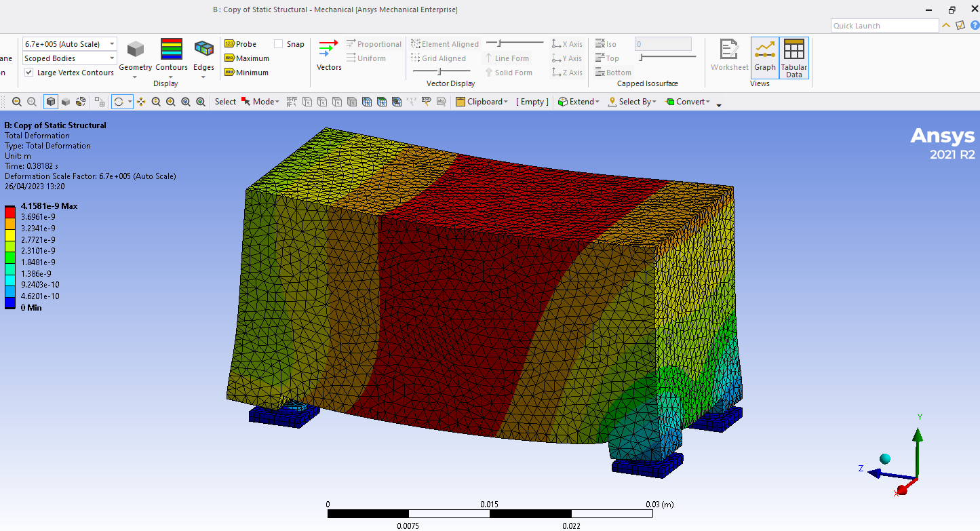Zoom in using the first magnifier icon

click(x=16, y=102)
